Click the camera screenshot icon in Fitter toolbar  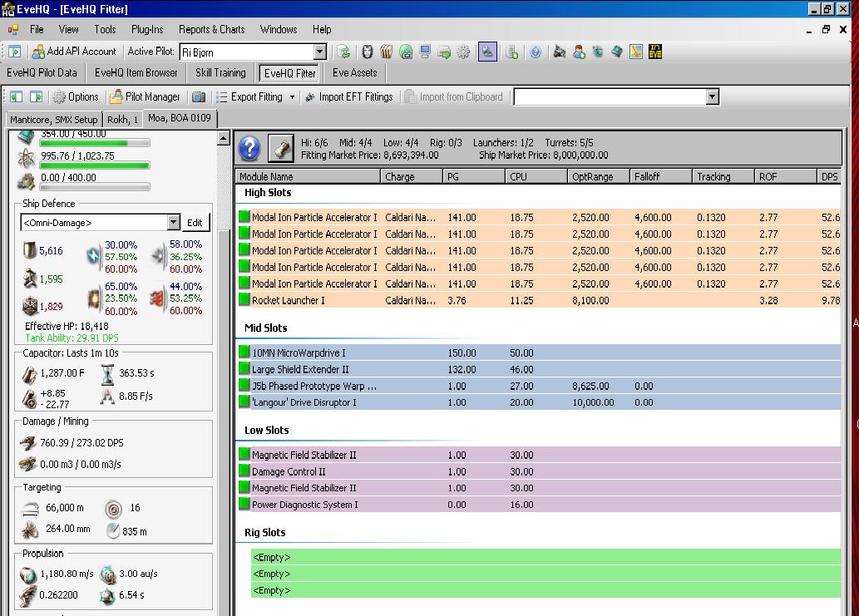tap(199, 97)
